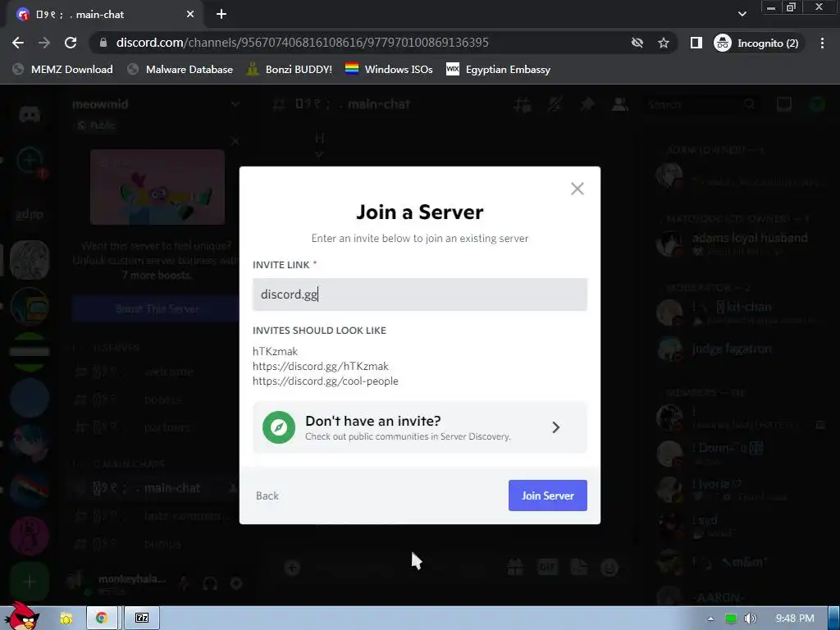Open user settings gear icon
Image resolution: width=840 pixels, height=630 pixels.
[236, 583]
